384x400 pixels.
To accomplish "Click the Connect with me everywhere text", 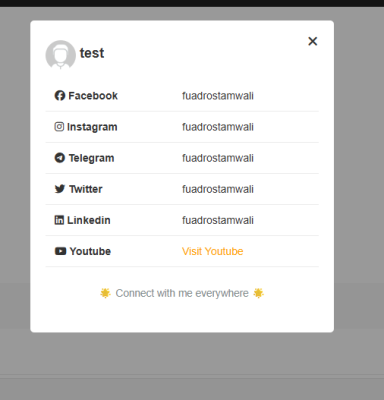I will click(x=182, y=293).
